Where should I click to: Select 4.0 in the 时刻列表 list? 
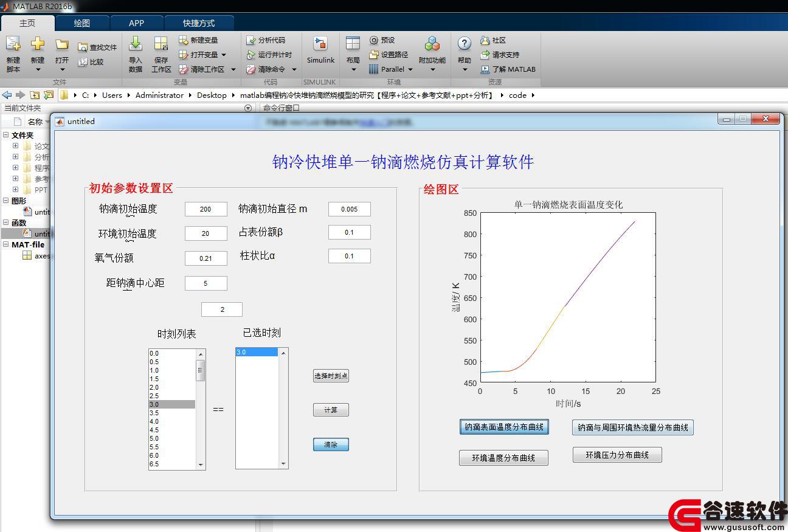pos(172,421)
